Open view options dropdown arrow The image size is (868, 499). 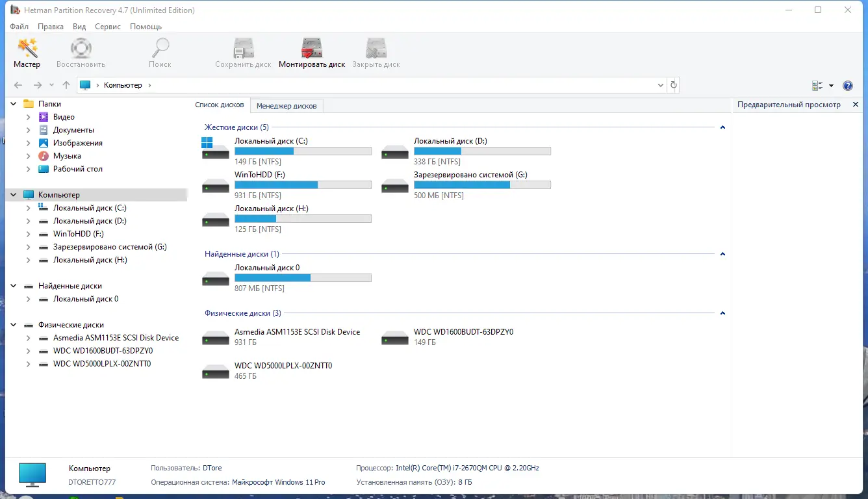pos(831,85)
